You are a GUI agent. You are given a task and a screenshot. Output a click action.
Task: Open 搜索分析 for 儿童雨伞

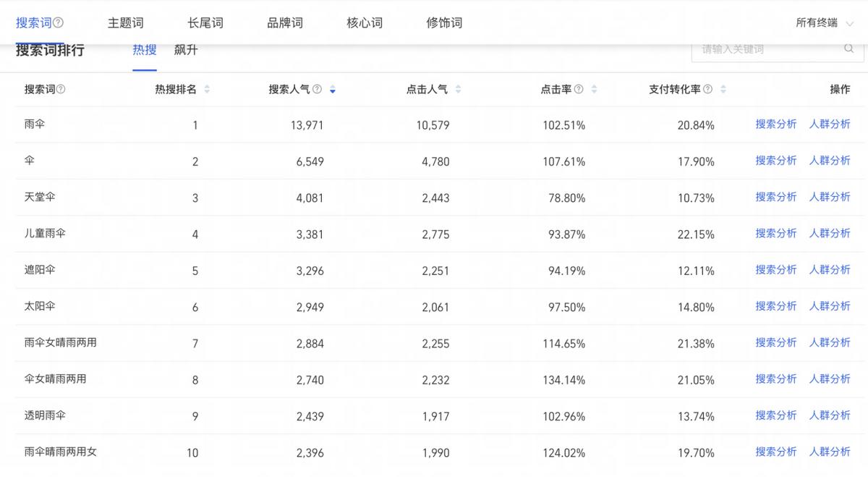(x=776, y=233)
